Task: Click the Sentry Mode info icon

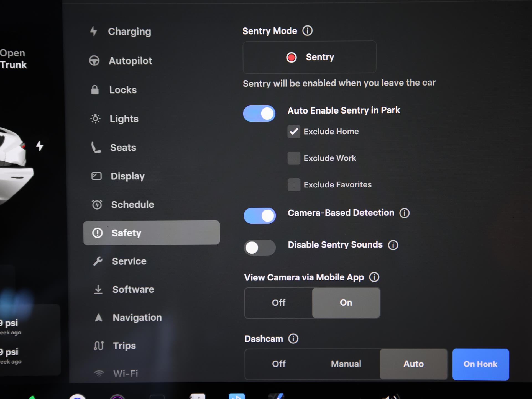Action: [x=307, y=31]
